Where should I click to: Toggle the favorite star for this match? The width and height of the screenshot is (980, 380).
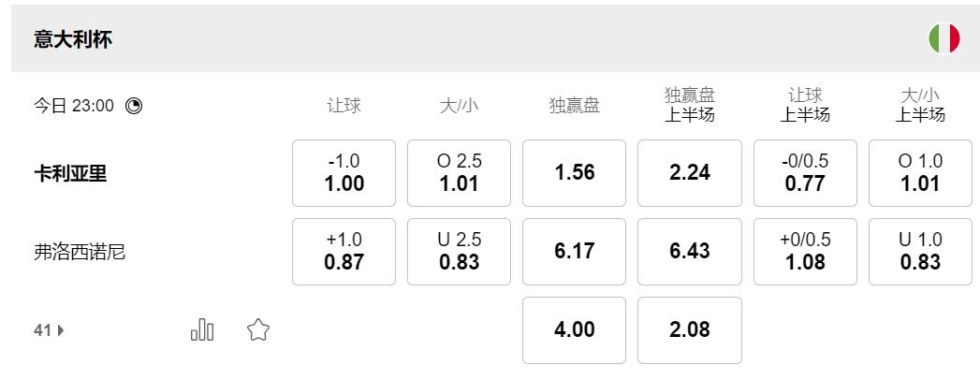point(258,329)
